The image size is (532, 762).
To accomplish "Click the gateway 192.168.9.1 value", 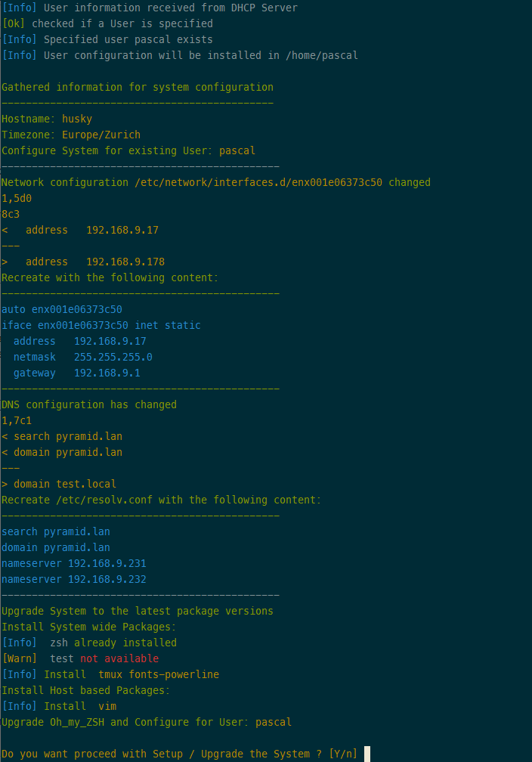I will (x=107, y=373).
